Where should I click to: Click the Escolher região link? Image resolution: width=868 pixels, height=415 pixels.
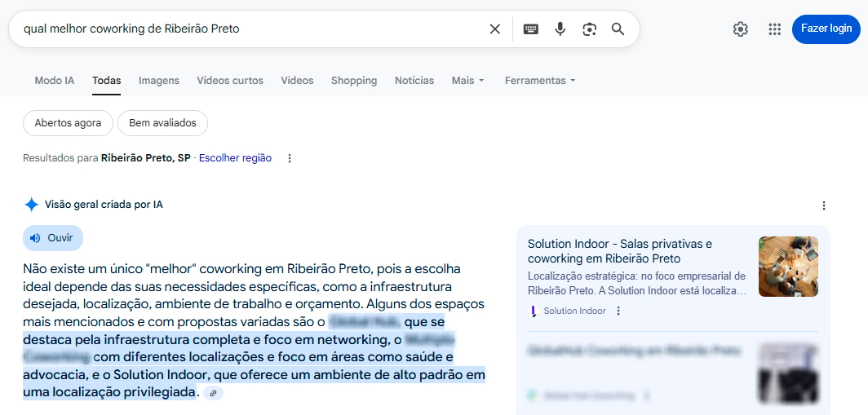(235, 158)
